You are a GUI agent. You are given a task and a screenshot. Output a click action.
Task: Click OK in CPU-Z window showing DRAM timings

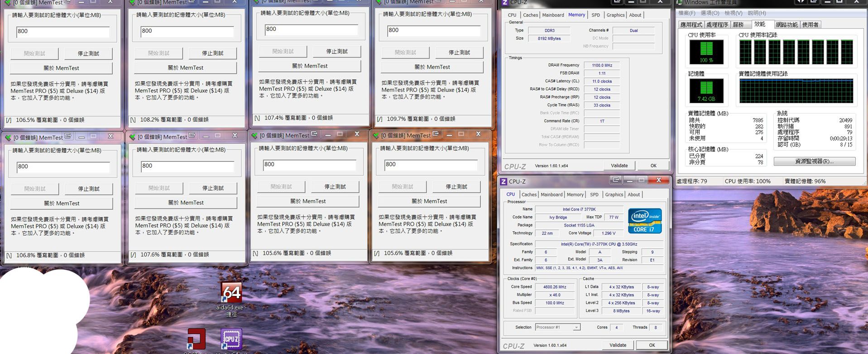click(653, 165)
